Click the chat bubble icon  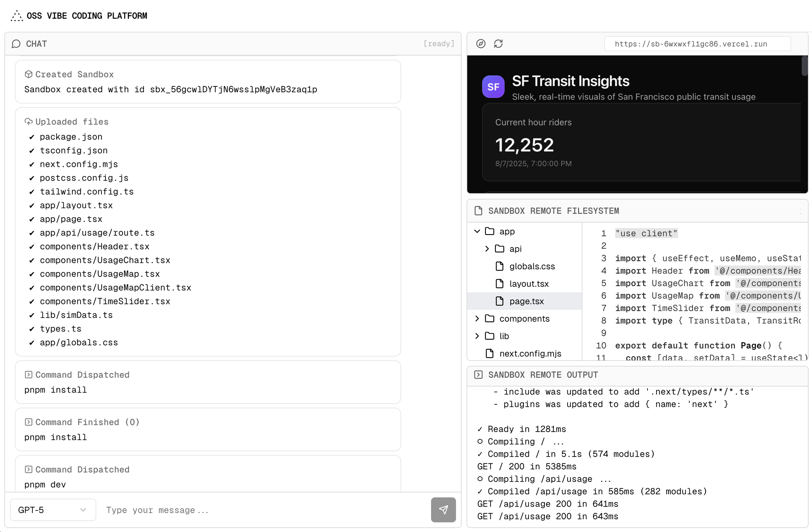[16, 44]
